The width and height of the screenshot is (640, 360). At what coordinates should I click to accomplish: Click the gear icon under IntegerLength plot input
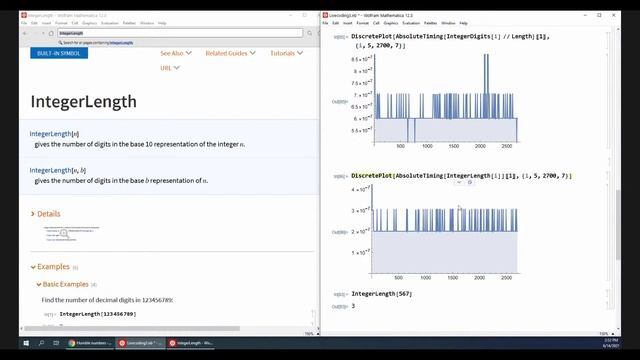pyautogui.click(x=470, y=182)
